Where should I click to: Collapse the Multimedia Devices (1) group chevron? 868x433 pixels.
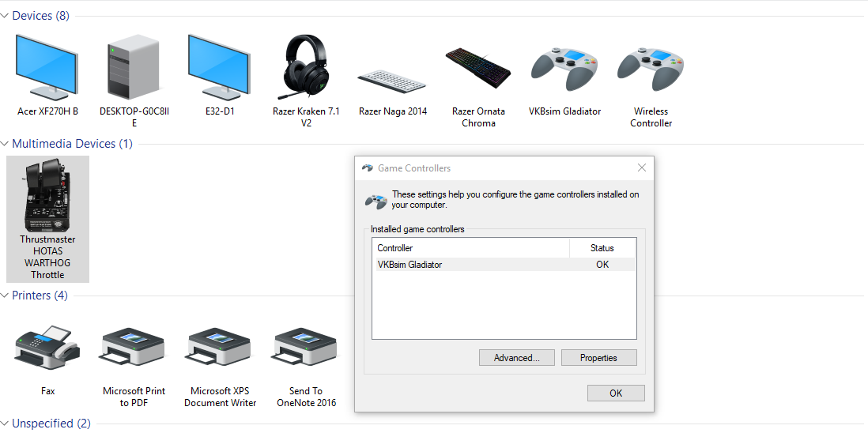coord(5,145)
